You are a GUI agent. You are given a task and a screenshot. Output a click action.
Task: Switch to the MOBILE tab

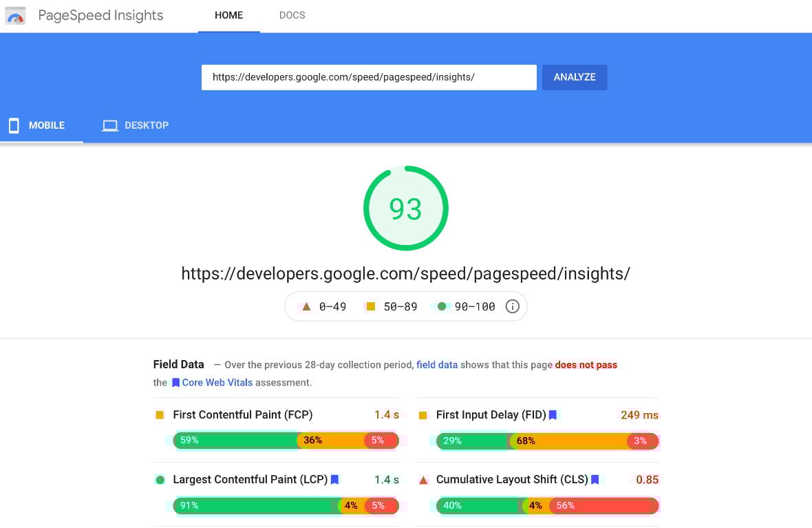41,125
